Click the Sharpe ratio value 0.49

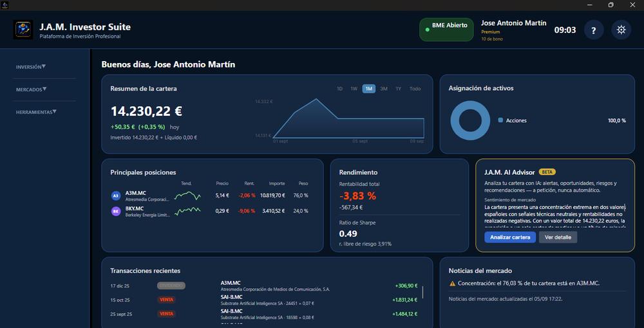tap(348, 233)
